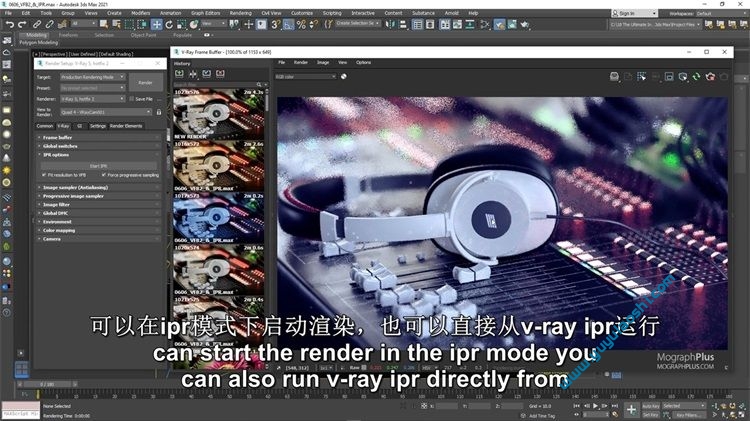Click the Save to history icon
The height and width of the screenshot is (421, 750).
click(179, 74)
